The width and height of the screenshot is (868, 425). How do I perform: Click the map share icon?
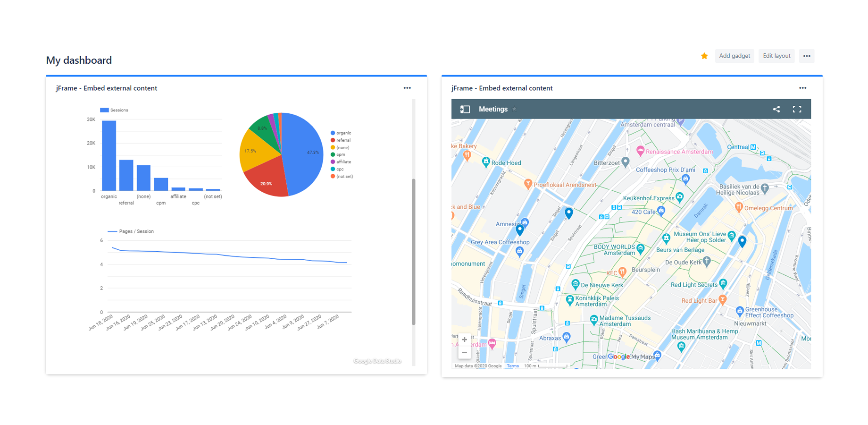point(776,109)
